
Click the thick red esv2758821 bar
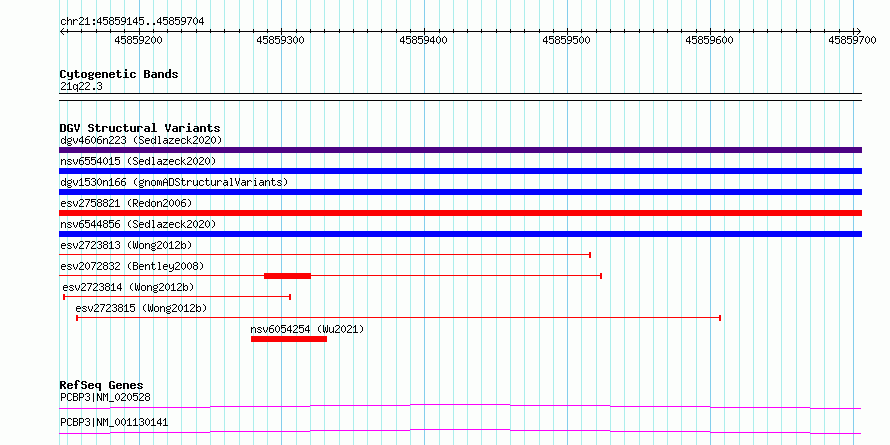(460, 213)
